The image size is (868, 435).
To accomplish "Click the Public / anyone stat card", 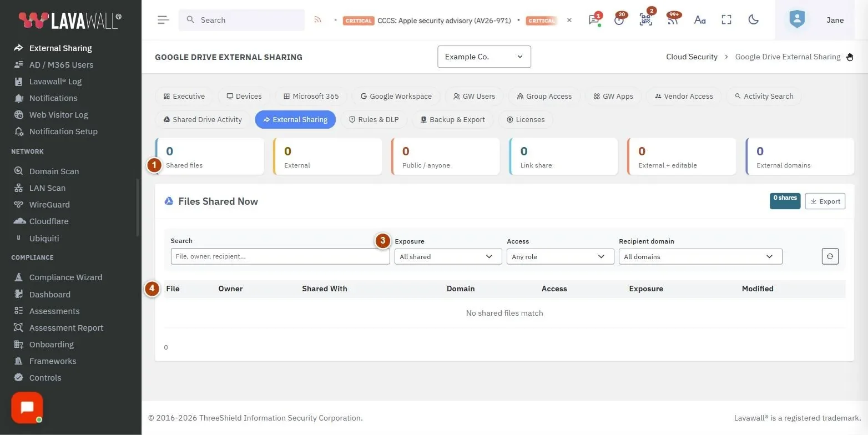I will click(446, 156).
